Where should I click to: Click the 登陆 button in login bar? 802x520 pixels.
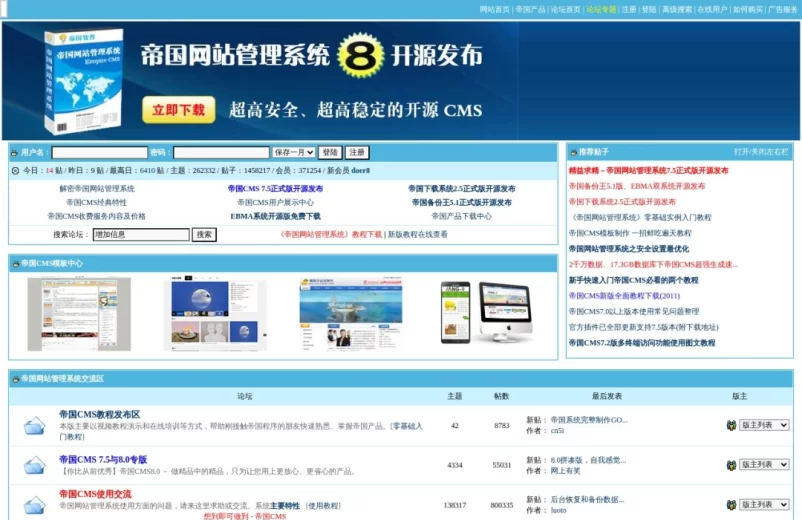(330, 152)
